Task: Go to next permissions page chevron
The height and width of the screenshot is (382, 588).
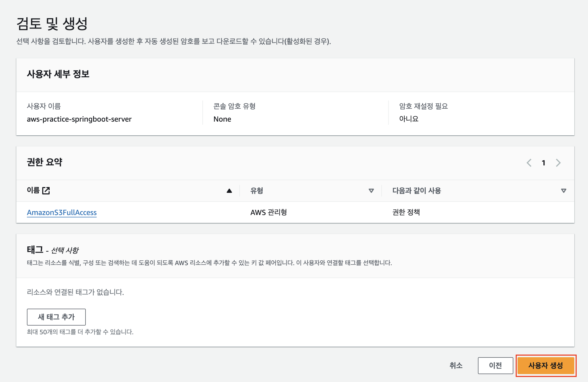Action: (558, 163)
